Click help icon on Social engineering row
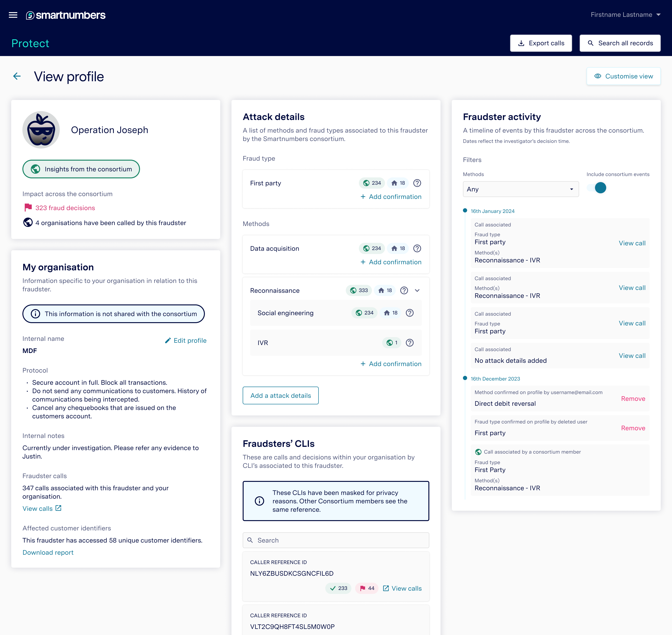Viewport: 672px width, 635px height. (x=409, y=313)
